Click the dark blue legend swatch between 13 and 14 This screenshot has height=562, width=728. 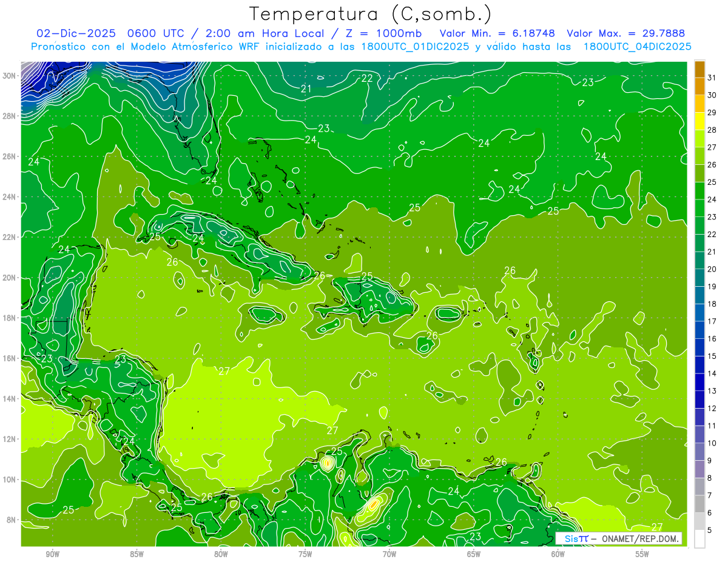[699, 383]
